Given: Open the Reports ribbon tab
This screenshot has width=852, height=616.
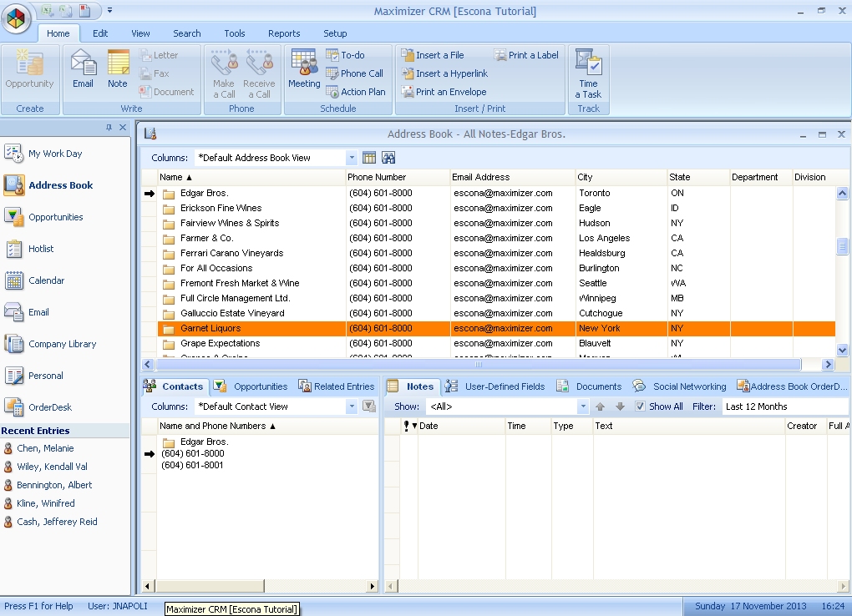Looking at the screenshot, I should point(284,33).
